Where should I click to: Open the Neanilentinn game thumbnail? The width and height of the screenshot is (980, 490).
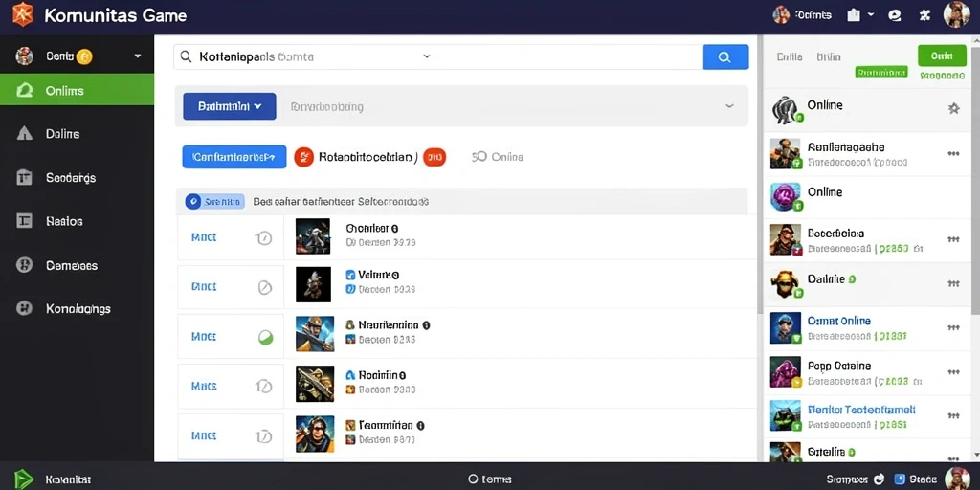pyautogui.click(x=314, y=334)
